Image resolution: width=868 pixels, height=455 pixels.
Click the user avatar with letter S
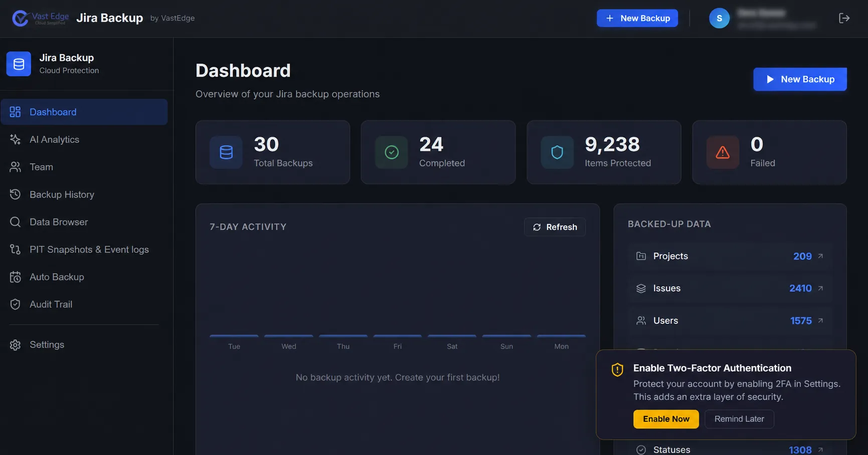719,18
